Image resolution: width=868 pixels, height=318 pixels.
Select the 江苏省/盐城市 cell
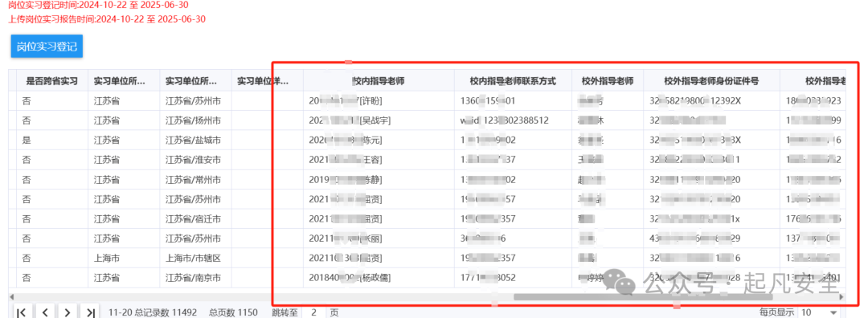click(x=195, y=141)
